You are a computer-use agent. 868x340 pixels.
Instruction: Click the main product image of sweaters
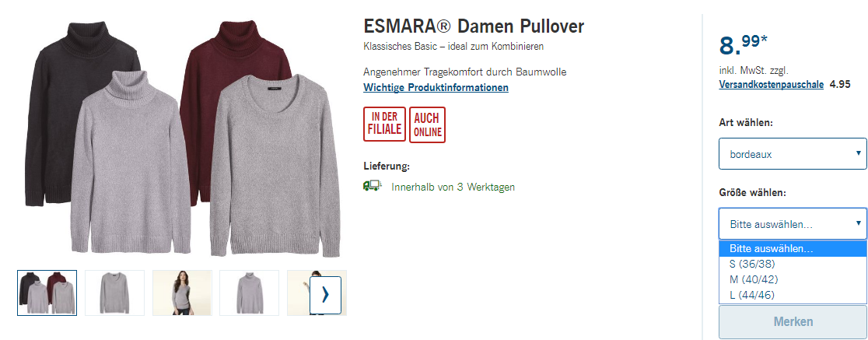[182, 138]
